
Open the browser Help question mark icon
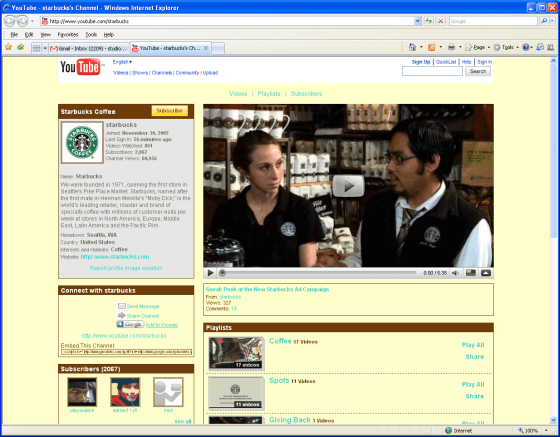(x=525, y=47)
